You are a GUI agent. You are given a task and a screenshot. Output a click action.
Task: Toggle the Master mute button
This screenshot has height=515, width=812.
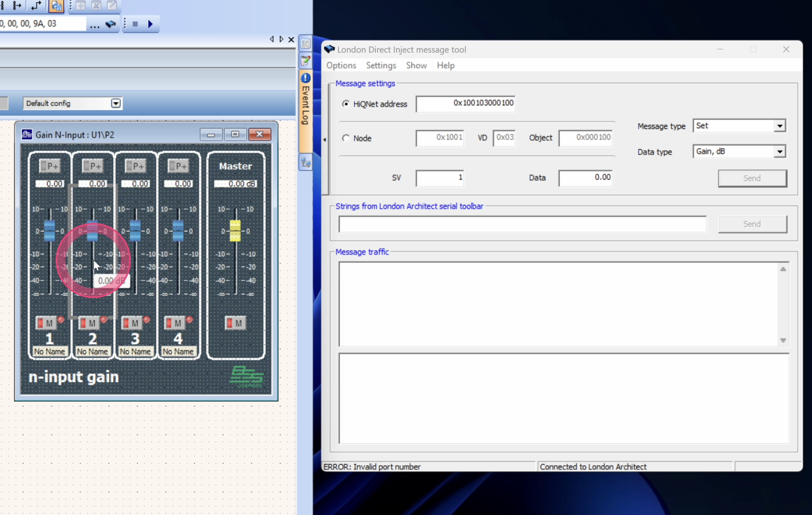[x=235, y=323]
